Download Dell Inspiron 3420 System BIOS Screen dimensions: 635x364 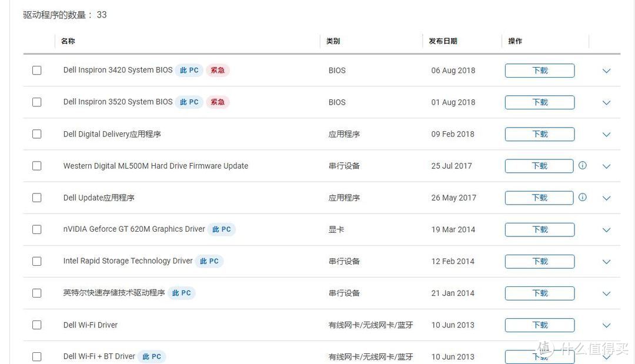point(539,71)
